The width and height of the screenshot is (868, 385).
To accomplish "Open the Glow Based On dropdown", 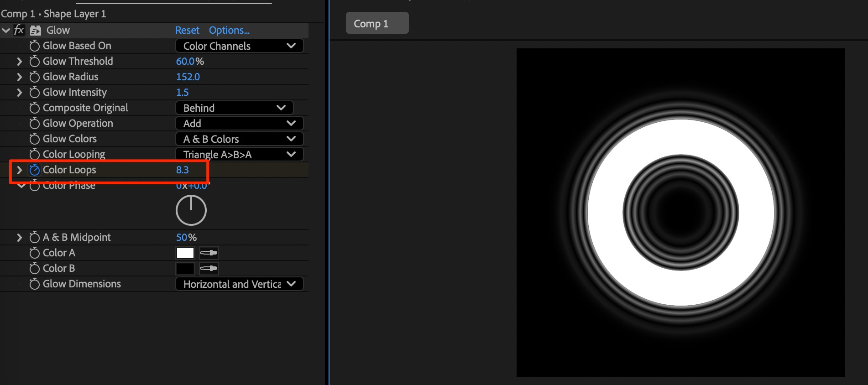I will pos(239,46).
